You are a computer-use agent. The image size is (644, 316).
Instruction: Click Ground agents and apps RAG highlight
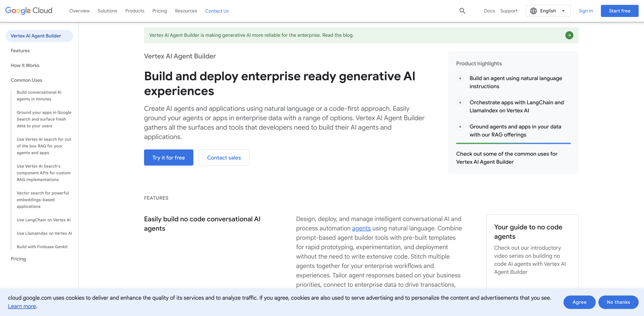pos(515,131)
